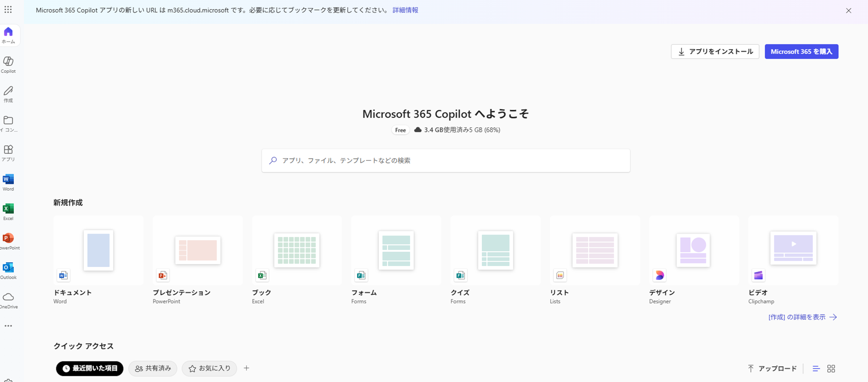Image resolution: width=868 pixels, height=382 pixels.
Task: Add a new quick access filter with plus
Action: click(x=247, y=368)
